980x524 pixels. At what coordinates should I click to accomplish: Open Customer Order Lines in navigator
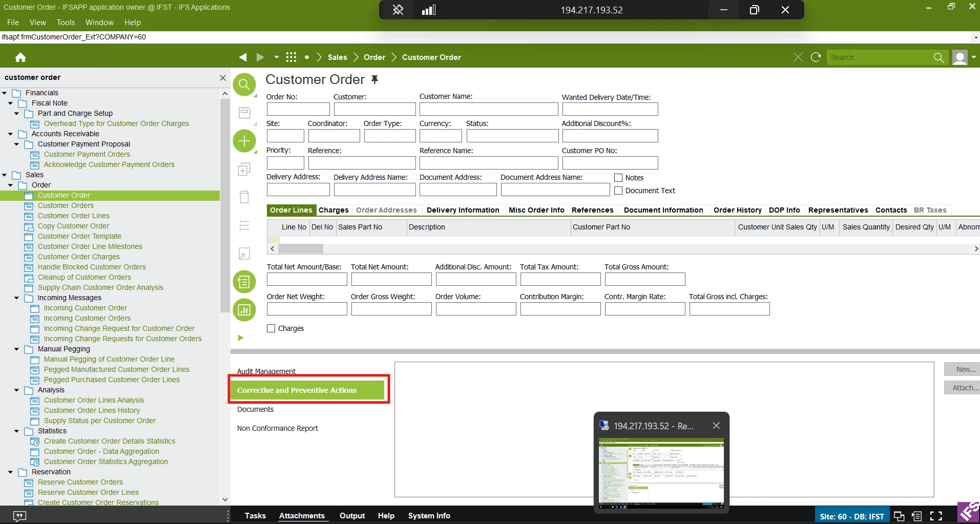pos(73,216)
